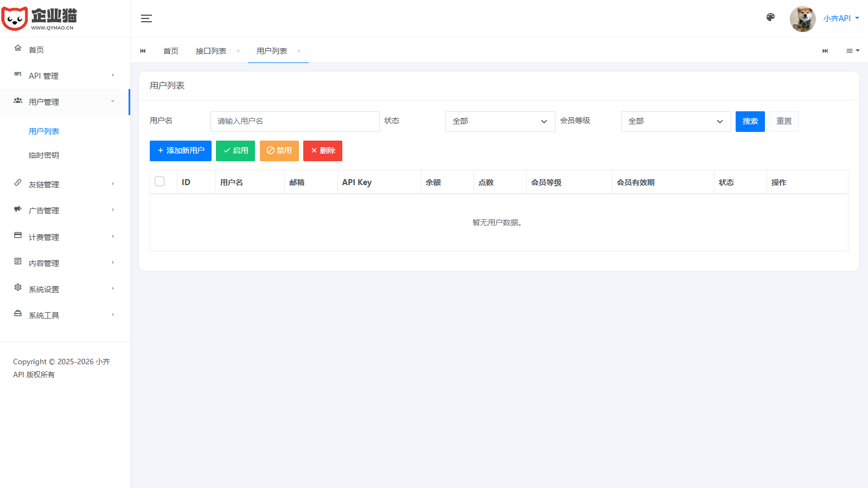This screenshot has height=488, width=868.
Task: Click the orange 禁用 button
Action: pos(279,151)
